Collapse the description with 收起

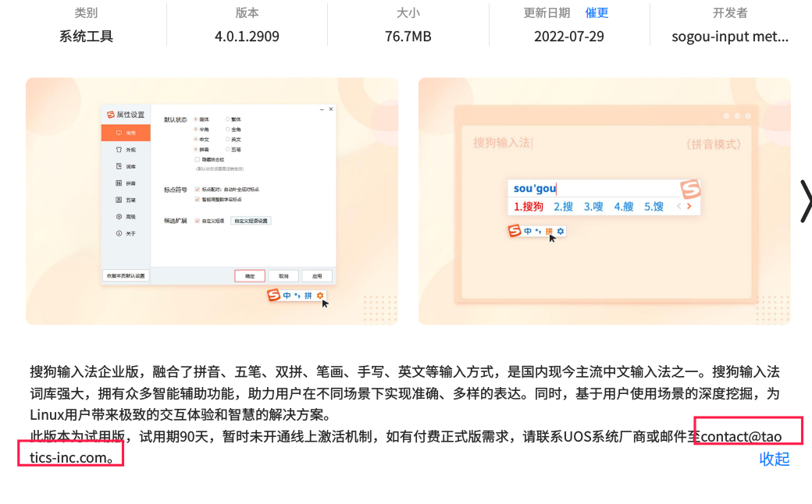click(x=775, y=459)
